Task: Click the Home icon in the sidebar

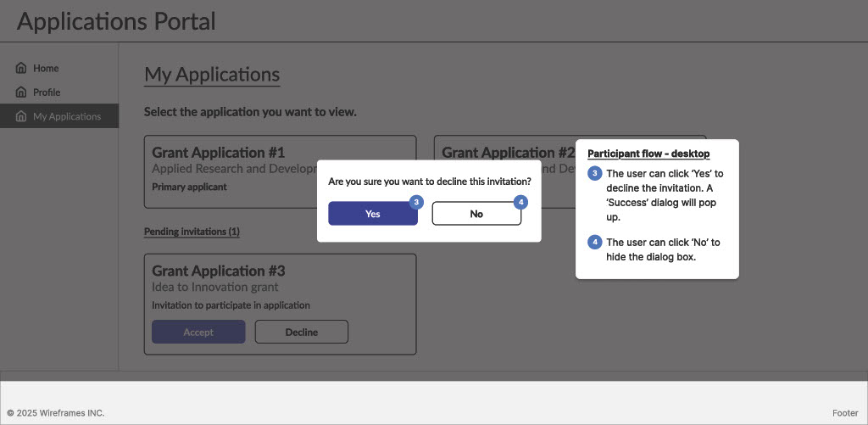Action: 21,68
